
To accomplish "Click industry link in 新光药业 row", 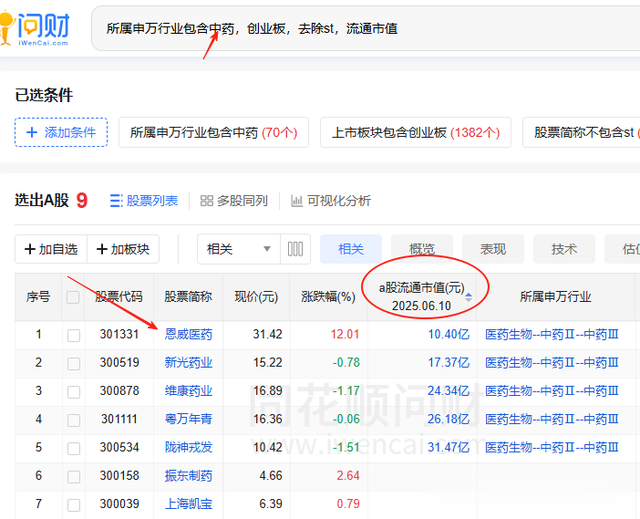I will point(552,362).
